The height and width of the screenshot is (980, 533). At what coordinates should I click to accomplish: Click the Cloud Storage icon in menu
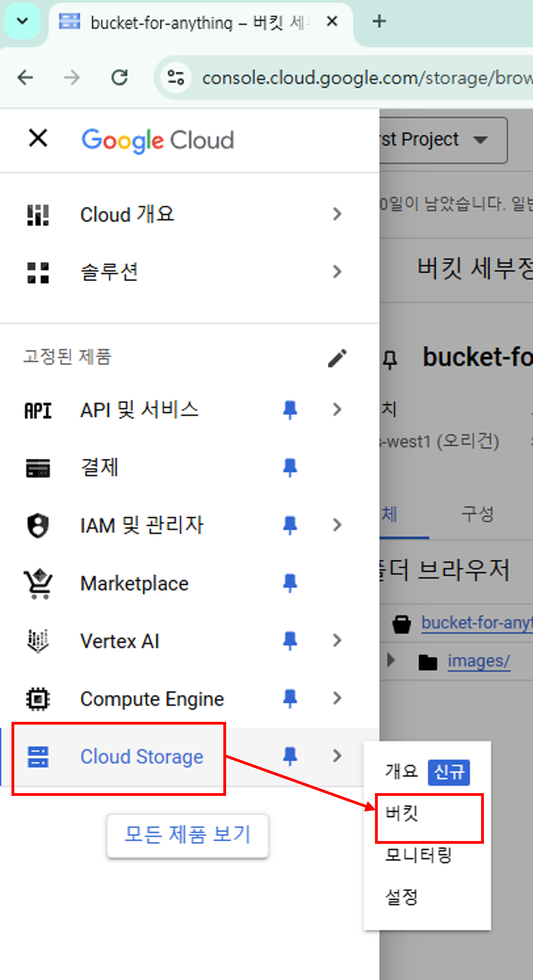click(38, 757)
